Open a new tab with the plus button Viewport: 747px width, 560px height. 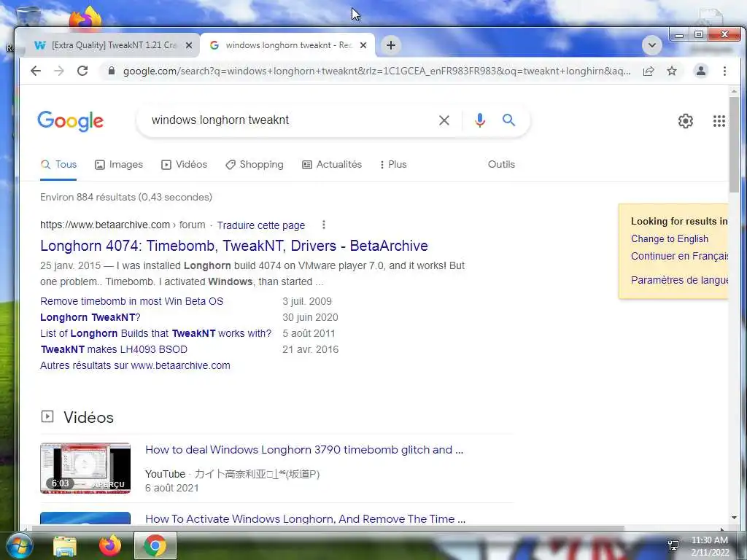[391, 45]
